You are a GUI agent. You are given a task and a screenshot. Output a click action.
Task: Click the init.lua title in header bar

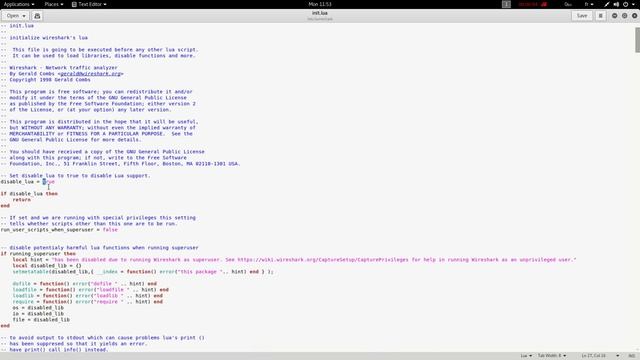[x=320, y=13]
